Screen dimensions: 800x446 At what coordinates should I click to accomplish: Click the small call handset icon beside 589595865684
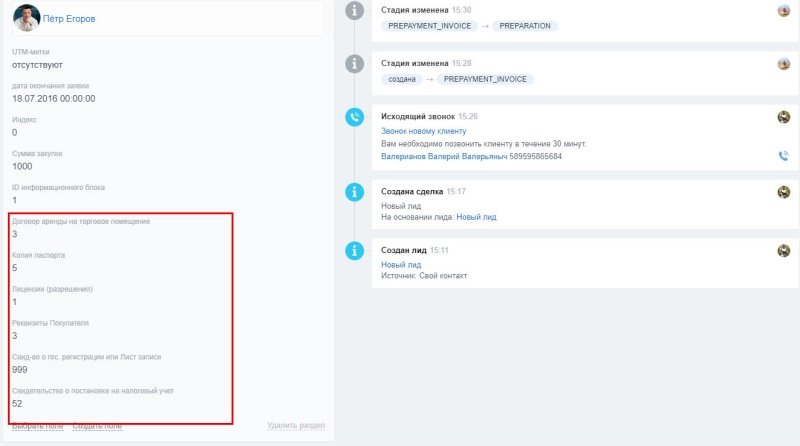point(783,156)
